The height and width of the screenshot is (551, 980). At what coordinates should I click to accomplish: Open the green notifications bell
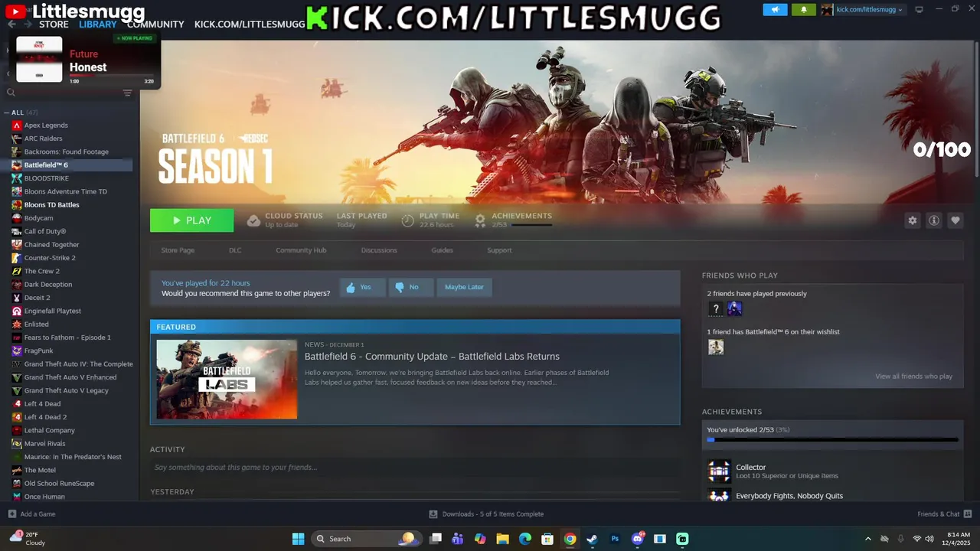tap(803, 9)
